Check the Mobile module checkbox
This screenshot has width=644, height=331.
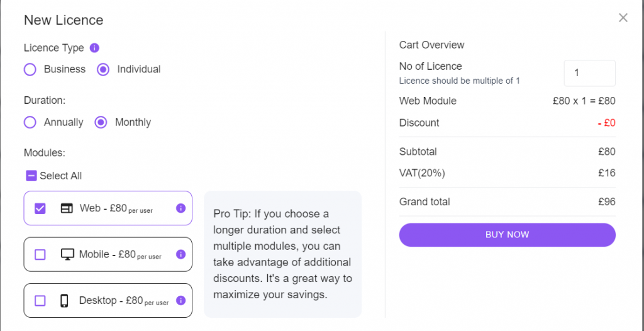(x=40, y=255)
